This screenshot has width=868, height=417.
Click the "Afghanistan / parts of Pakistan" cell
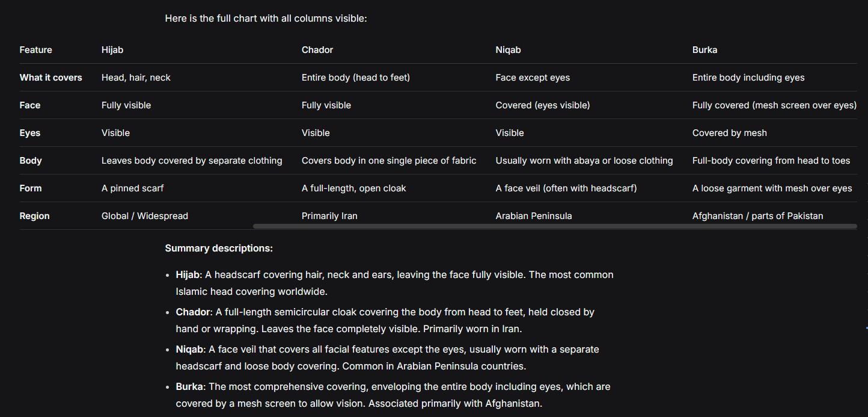[x=757, y=216]
